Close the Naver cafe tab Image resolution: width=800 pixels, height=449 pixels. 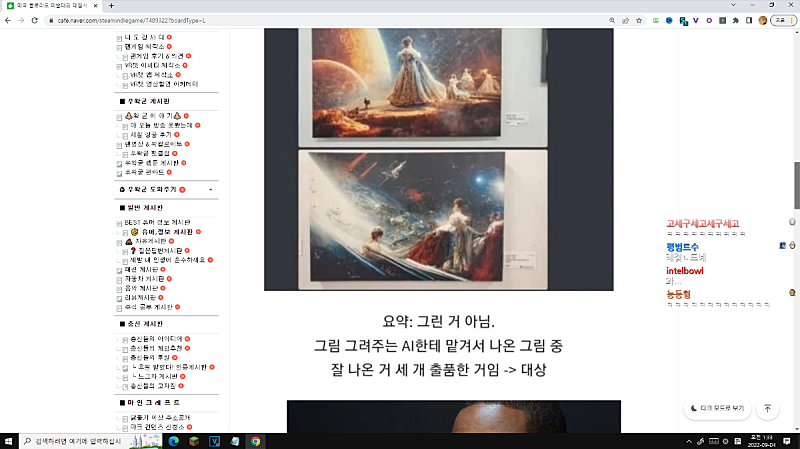point(95,6)
